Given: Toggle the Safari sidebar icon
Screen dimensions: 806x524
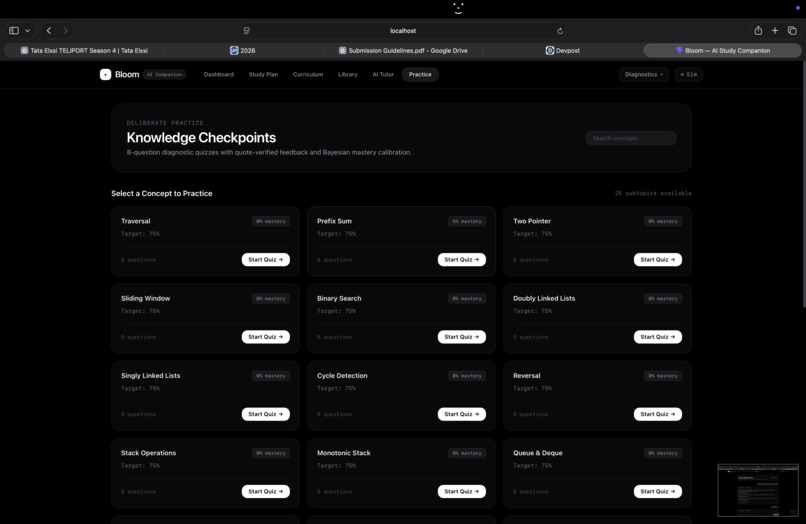Looking at the screenshot, I should tap(14, 31).
